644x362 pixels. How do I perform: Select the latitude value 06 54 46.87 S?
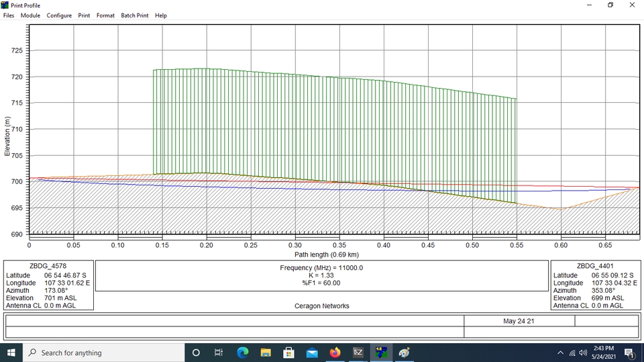pyautogui.click(x=65, y=275)
